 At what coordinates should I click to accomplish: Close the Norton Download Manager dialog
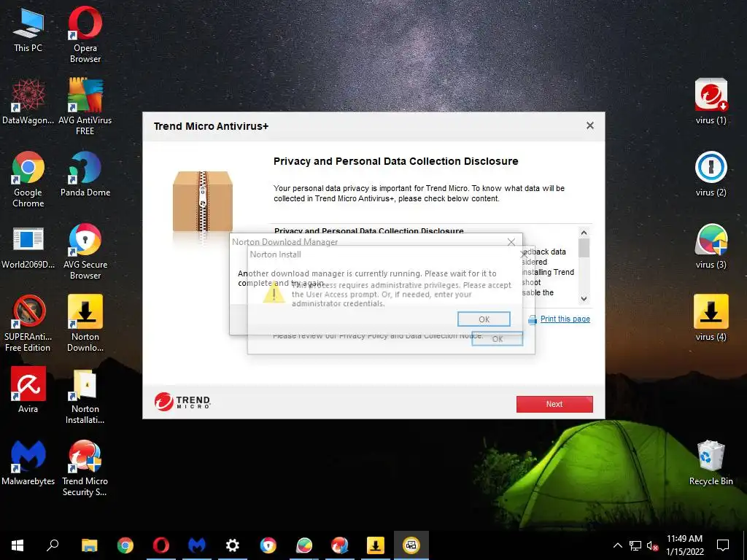point(511,242)
